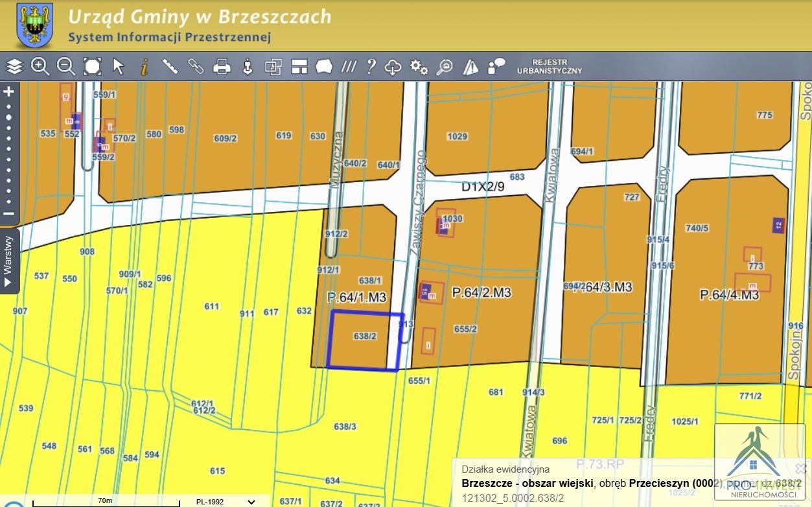Click building number 12 marker

click(x=778, y=226)
